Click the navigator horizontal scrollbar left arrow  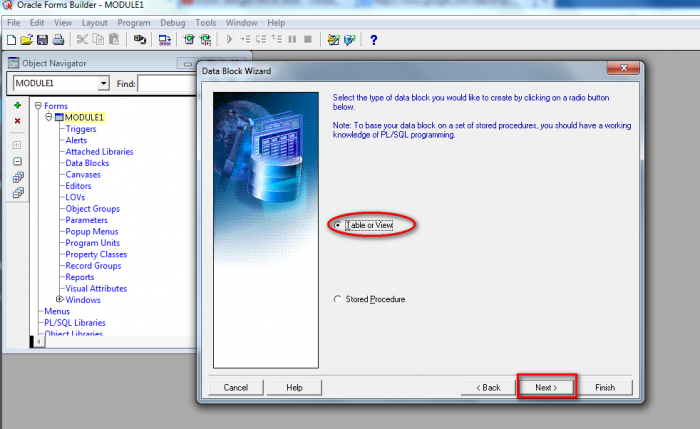pyautogui.click(x=39, y=342)
